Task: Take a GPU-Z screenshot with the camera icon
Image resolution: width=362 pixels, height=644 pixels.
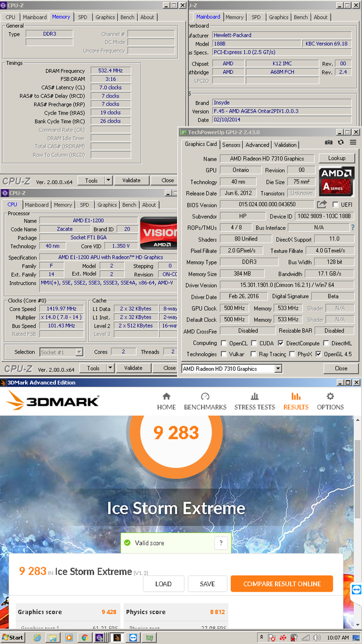Action: point(329,142)
